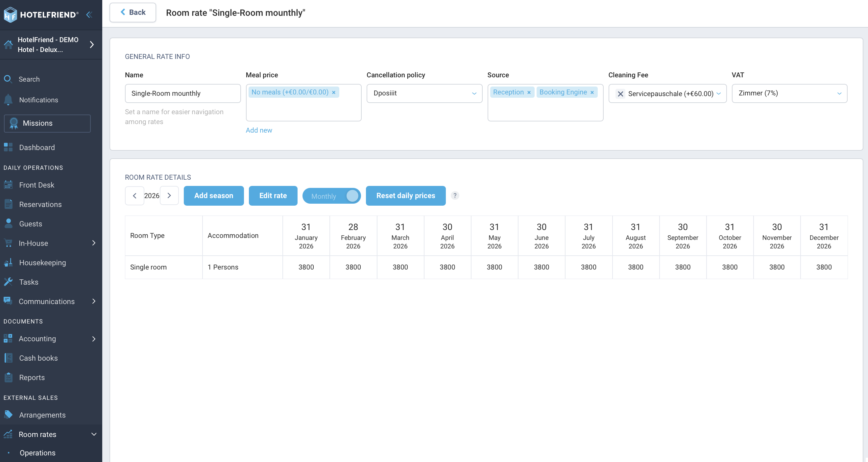Image resolution: width=868 pixels, height=462 pixels.
Task: Open the help question mark icon
Action: click(455, 195)
